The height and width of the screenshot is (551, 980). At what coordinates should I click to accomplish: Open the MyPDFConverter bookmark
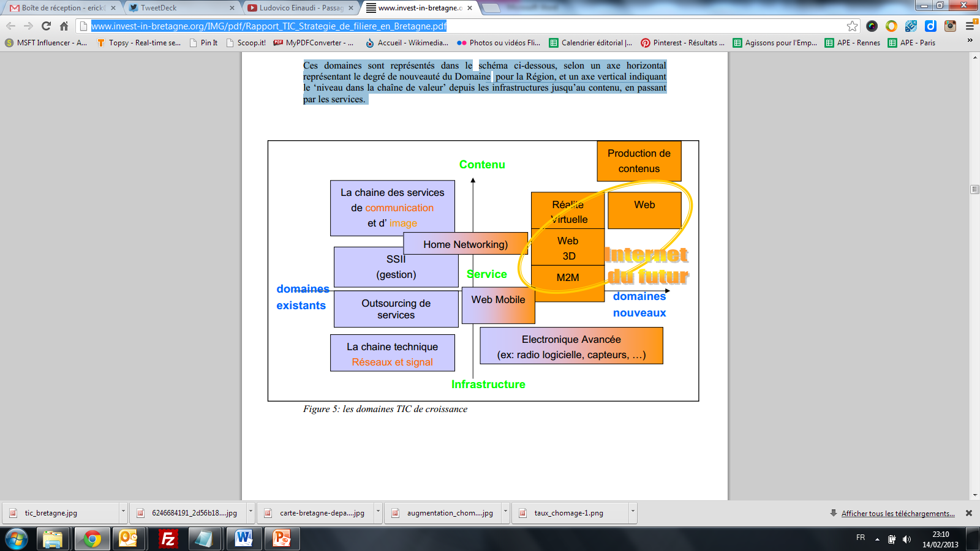(314, 43)
